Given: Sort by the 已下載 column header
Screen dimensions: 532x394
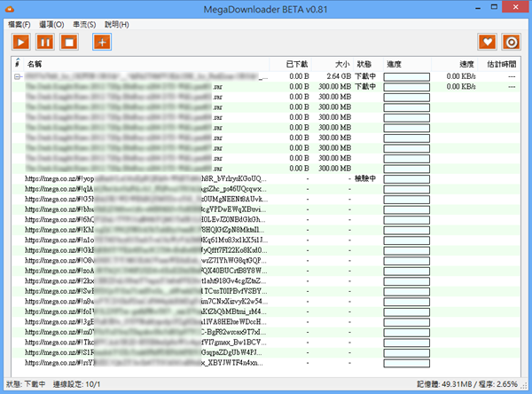Looking at the screenshot, I should 291,64.
